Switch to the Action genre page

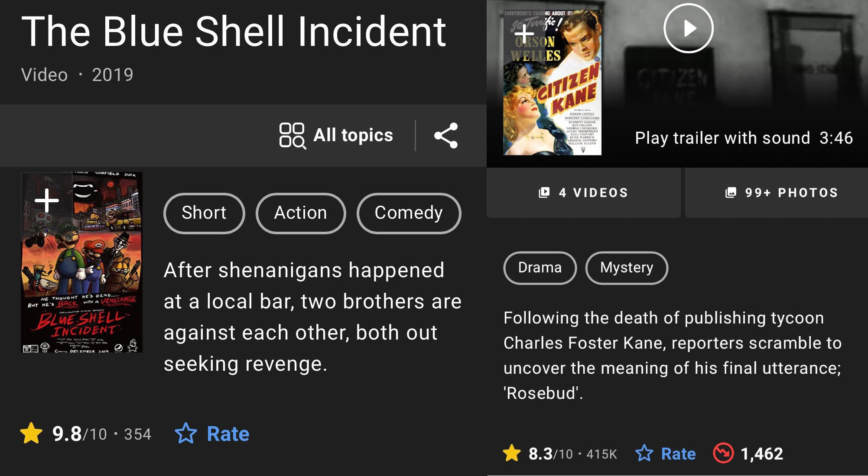tap(301, 213)
